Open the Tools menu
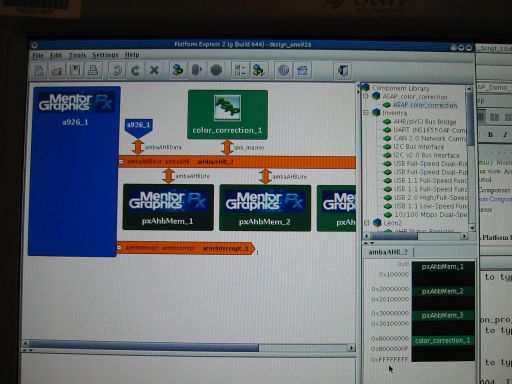 pos(77,55)
